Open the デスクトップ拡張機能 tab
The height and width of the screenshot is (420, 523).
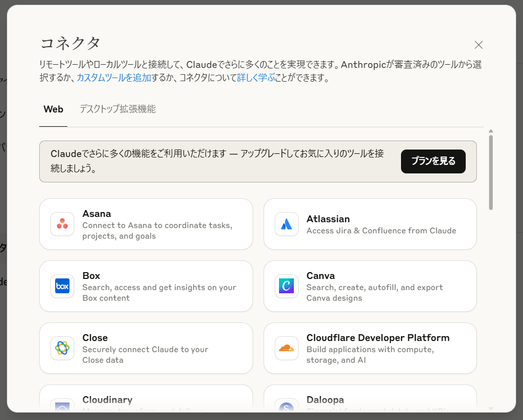click(x=117, y=109)
